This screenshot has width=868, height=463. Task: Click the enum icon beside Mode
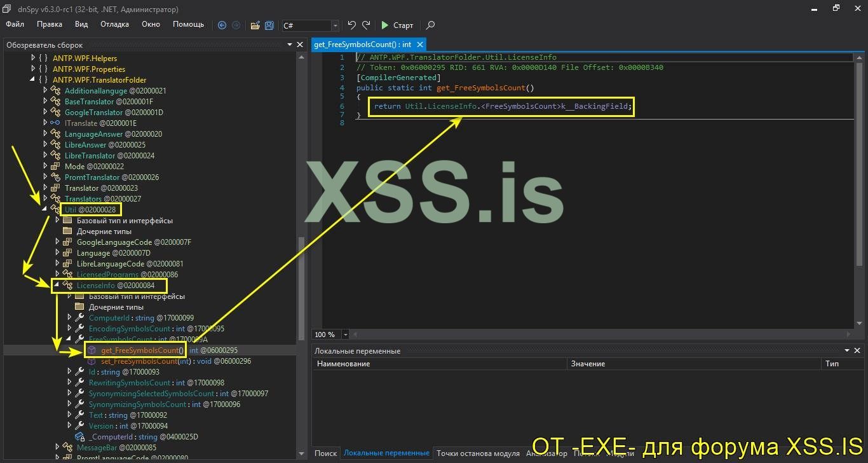click(x=55, y=167)
